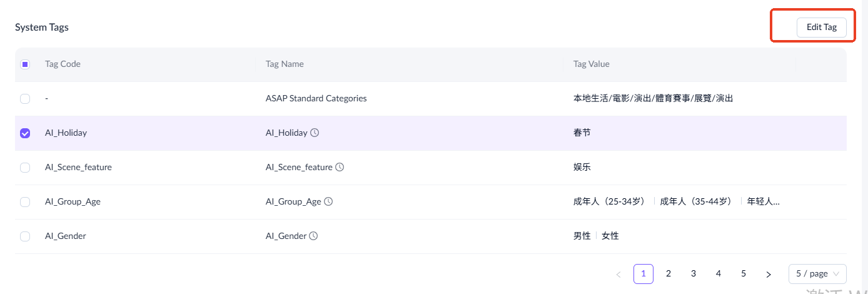Select the AI_Group_Age row checkbox
The height and width of the screenshot is (294, 868).
point(25,202)
